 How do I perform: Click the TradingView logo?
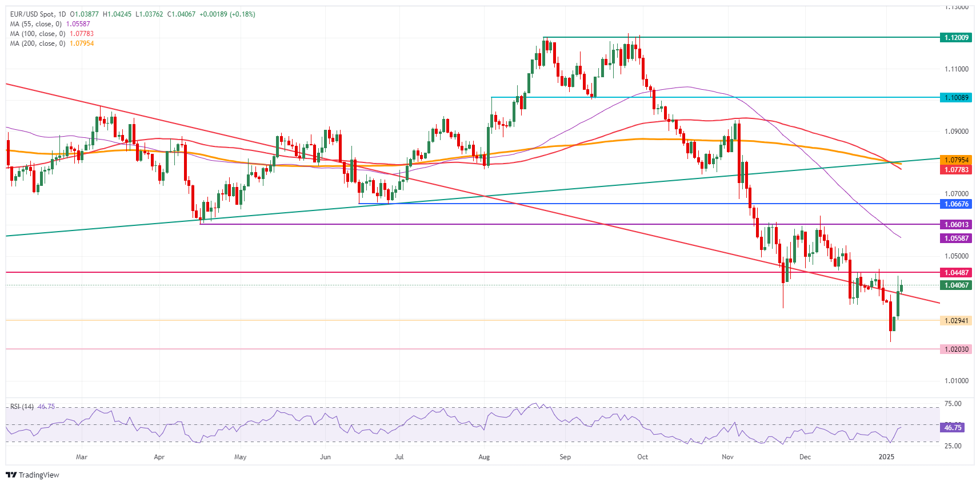(x=33, y=475)
